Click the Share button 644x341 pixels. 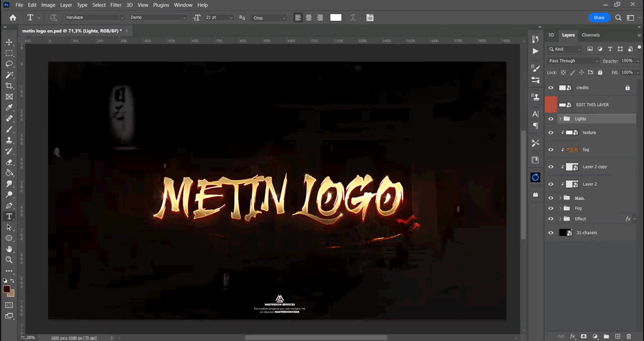599,17
